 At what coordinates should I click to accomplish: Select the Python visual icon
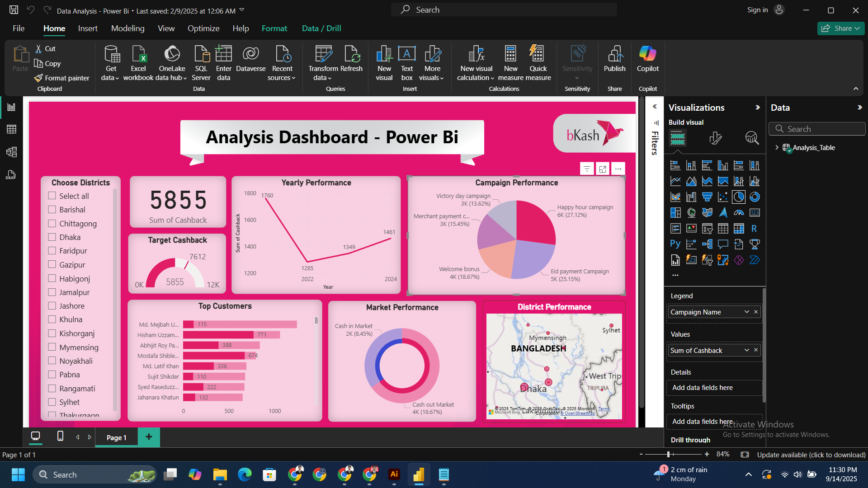(x=675, y=244)
